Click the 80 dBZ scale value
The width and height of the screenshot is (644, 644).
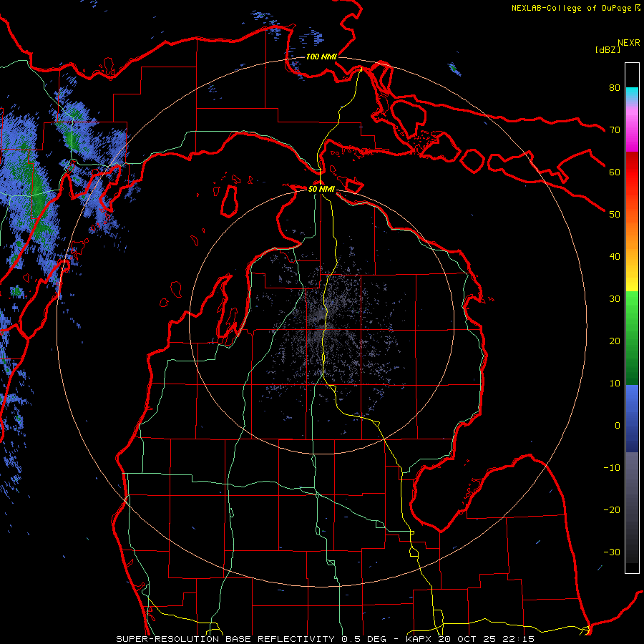click(615, 87)
